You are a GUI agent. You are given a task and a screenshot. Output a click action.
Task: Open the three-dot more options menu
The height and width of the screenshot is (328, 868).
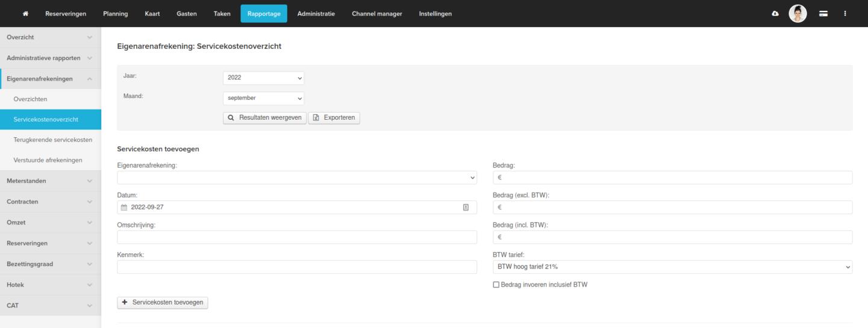pyautogui.click(x=845, y=14)
